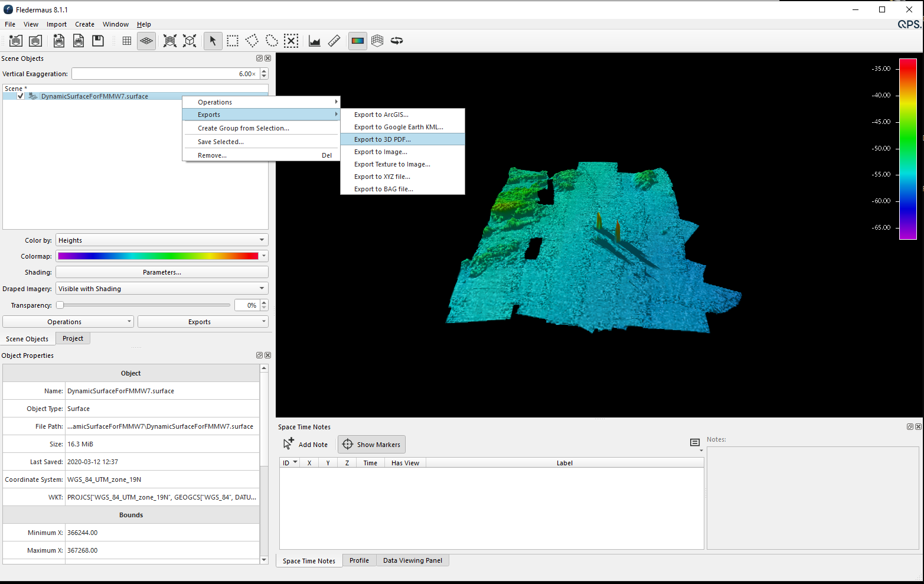Click the Transparency slider handle
This screenshot has width=924, height=584.
point(60,305)
